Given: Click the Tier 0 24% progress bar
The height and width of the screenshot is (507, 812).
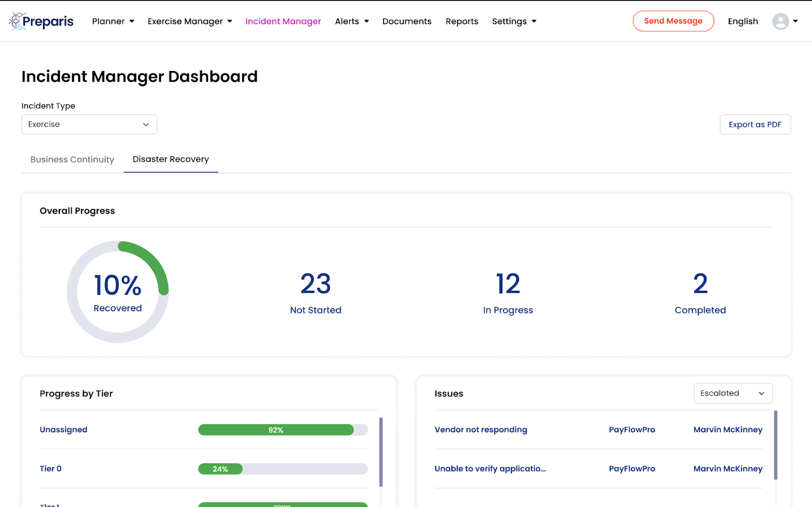Looking at the screenshot, I should [x=283, y=469].
